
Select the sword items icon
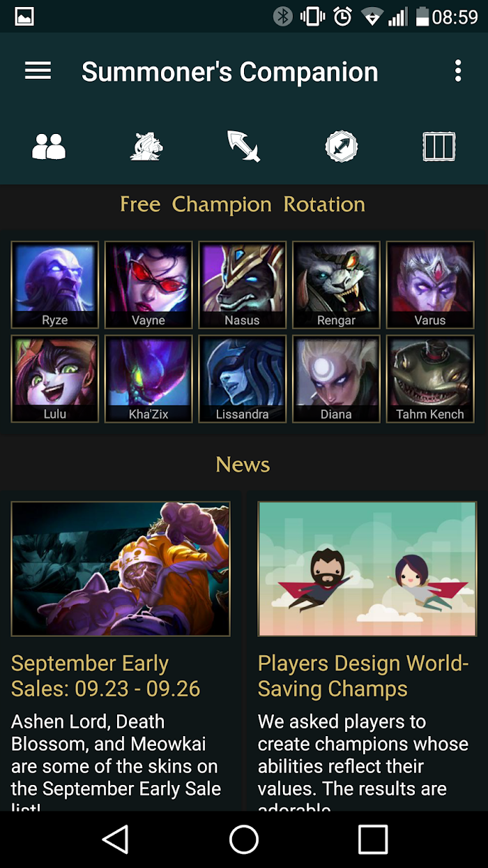244,147
